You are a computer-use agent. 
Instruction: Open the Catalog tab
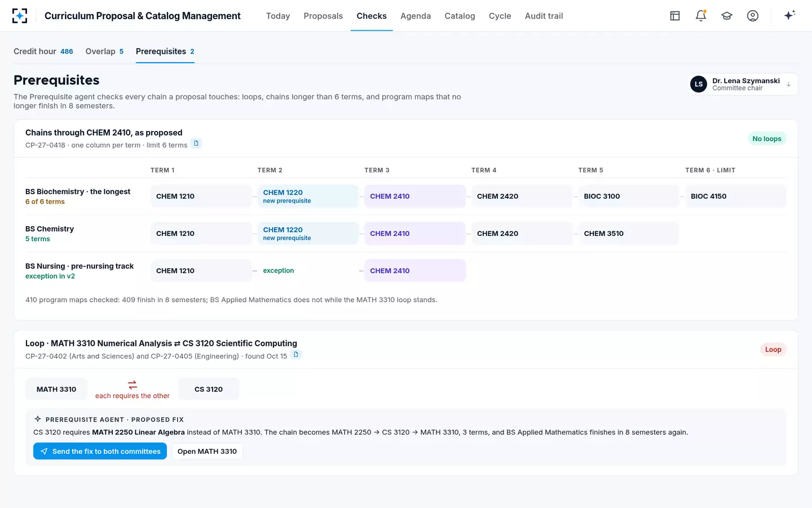point(460,16)
